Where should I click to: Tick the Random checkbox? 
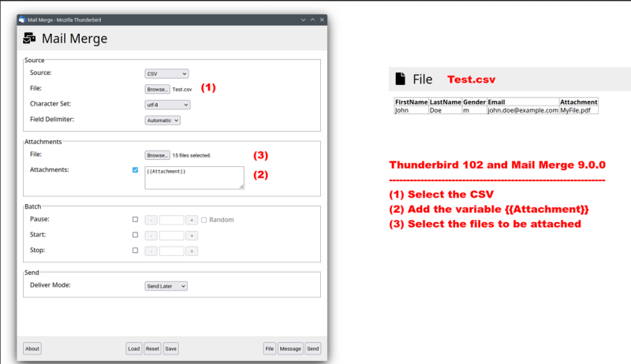pyautogui.click(x=204, y=220)
